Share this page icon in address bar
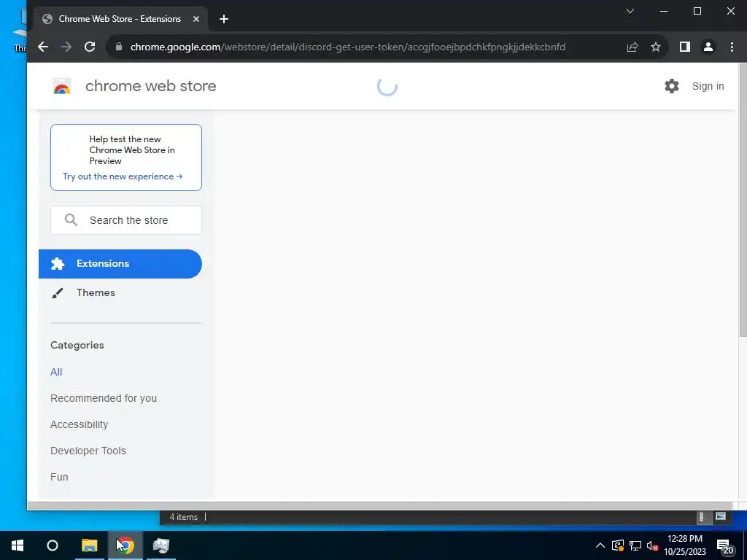Viewport: 747px width, 560px height. coord(632,47)
